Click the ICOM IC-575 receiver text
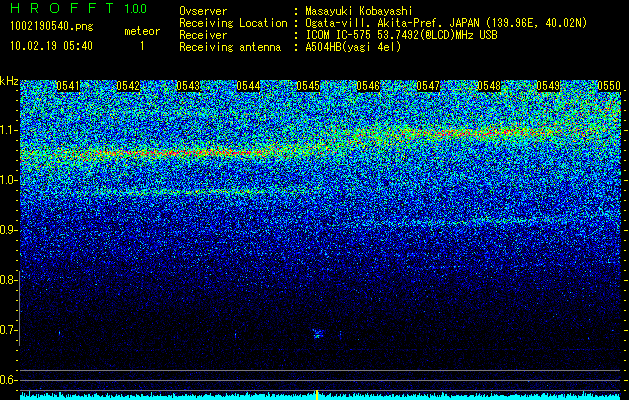This screenshot has width=629, height=400. [x=401, y=35]
